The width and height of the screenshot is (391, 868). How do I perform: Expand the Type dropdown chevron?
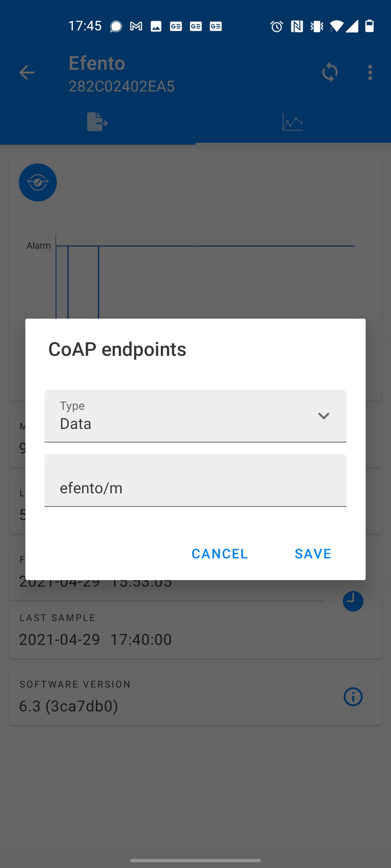coord(324,416)
